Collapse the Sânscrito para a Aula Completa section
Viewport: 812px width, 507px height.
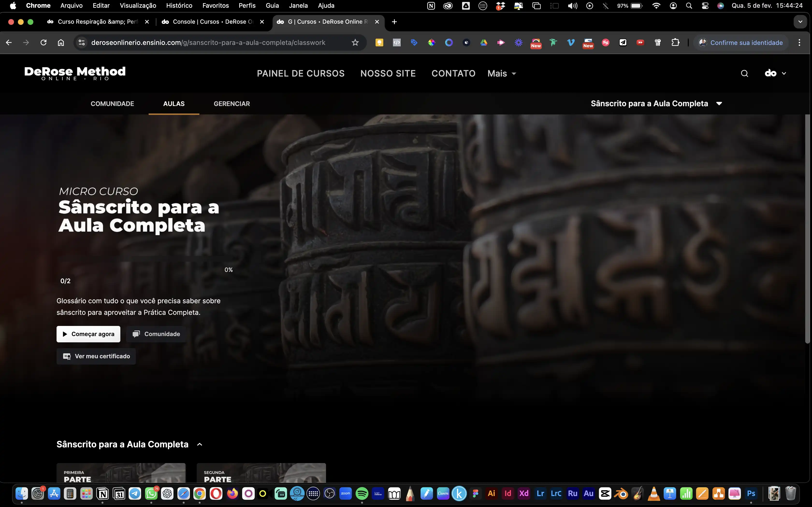coord(200,444)
